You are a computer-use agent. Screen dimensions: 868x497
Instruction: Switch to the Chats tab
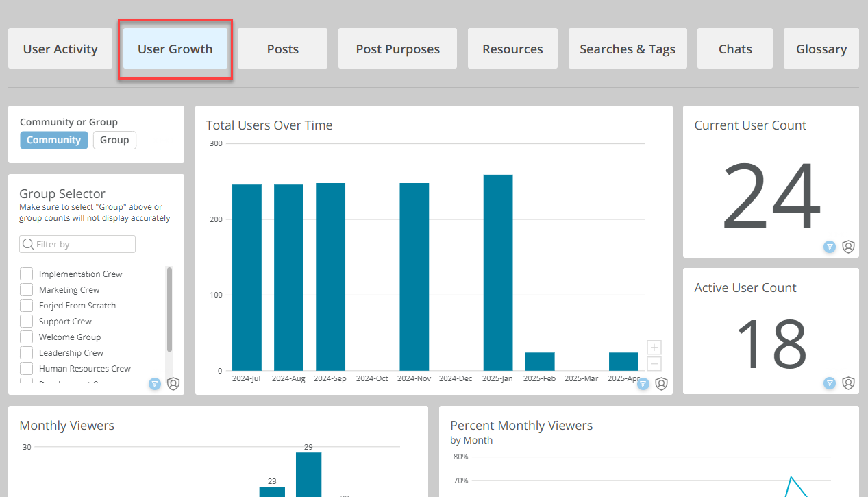tap(735, 49)
